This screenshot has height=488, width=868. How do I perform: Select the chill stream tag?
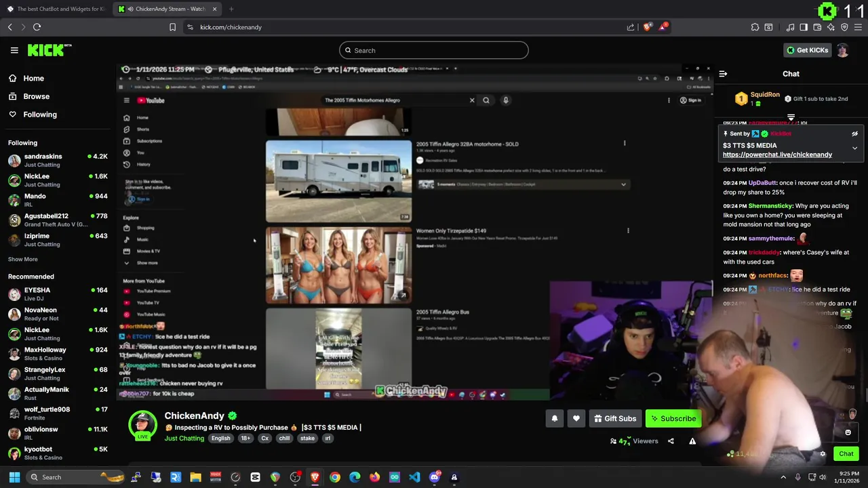pyautogui.click(x=284, y=439)
